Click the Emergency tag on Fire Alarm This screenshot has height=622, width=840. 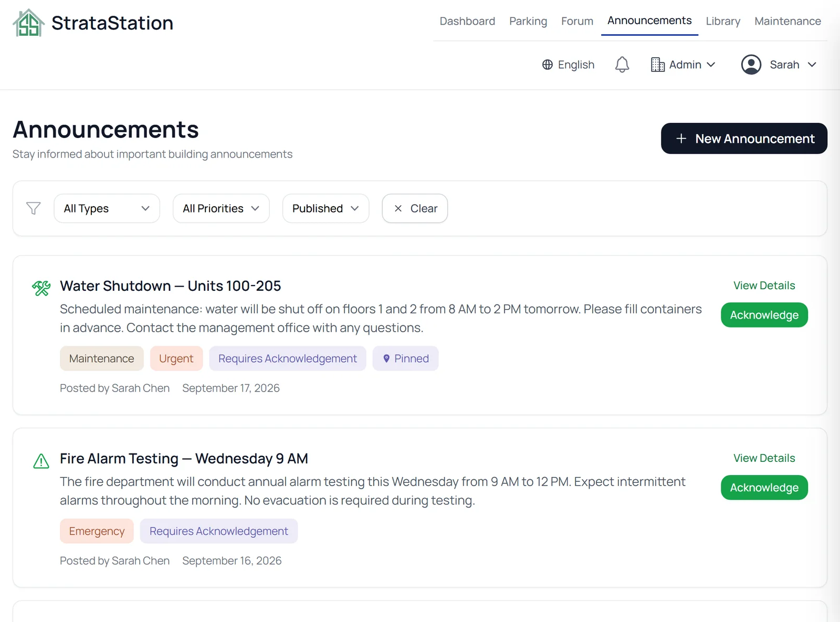pos(97,531)
